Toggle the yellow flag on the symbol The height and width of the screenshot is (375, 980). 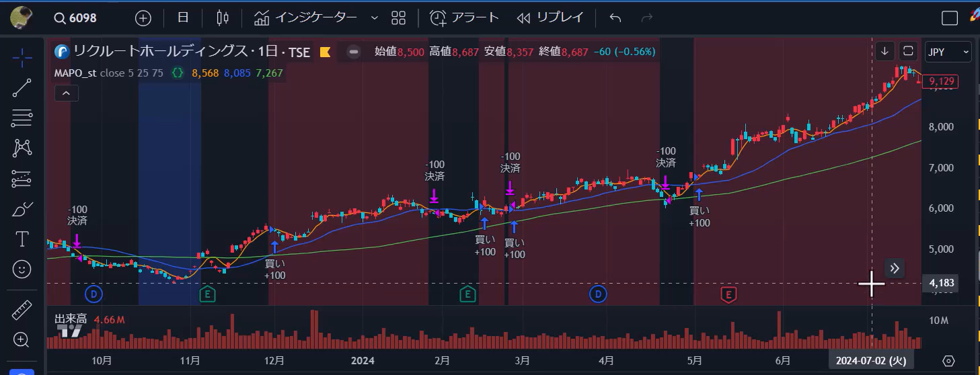pyautogui.click(x=325, y=52)
